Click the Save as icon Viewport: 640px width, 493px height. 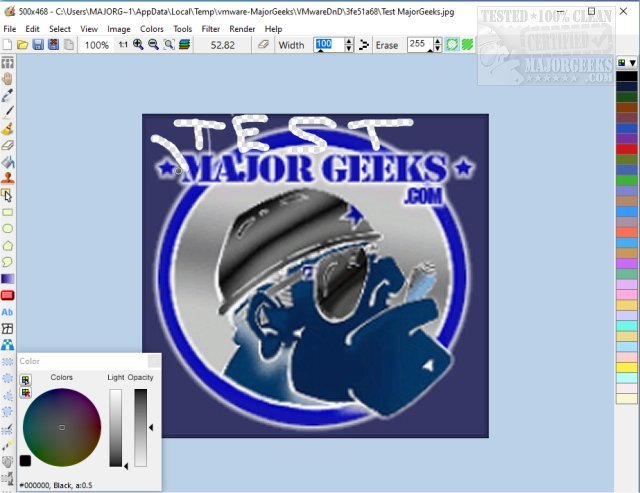click(x=53, y=44)
